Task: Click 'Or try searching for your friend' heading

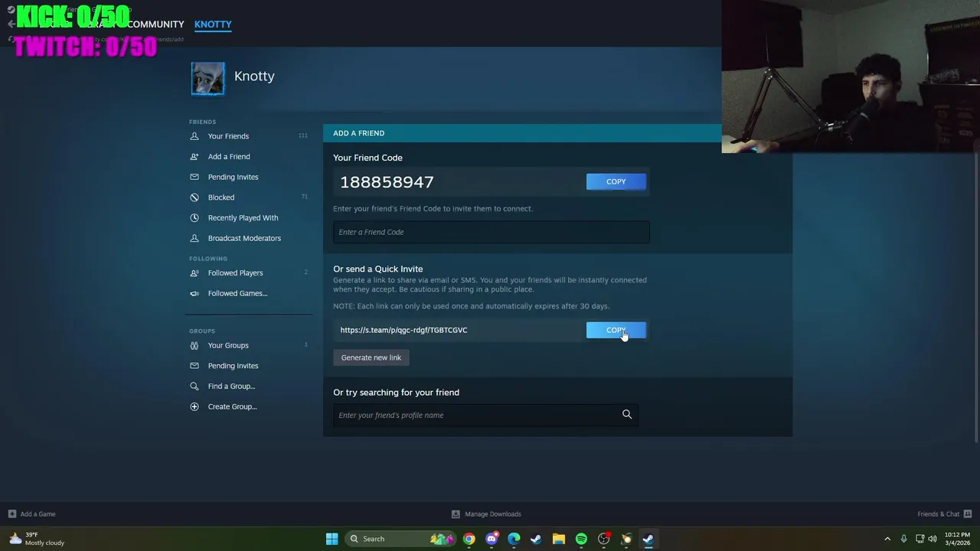Action: [396, 392]
